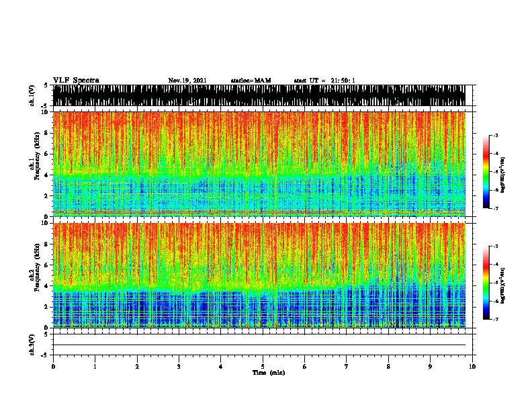This screenshot has width=532, height=411.
Task: Click the time axis tick label "7"
Action: [347, 367]
